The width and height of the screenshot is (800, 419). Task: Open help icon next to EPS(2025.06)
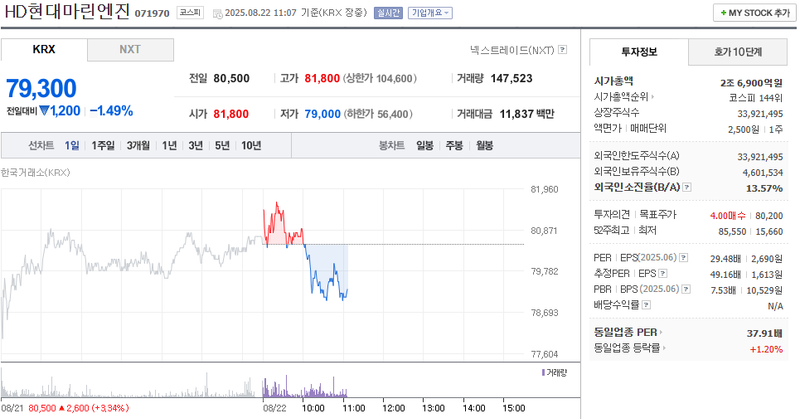pos(684,258)
